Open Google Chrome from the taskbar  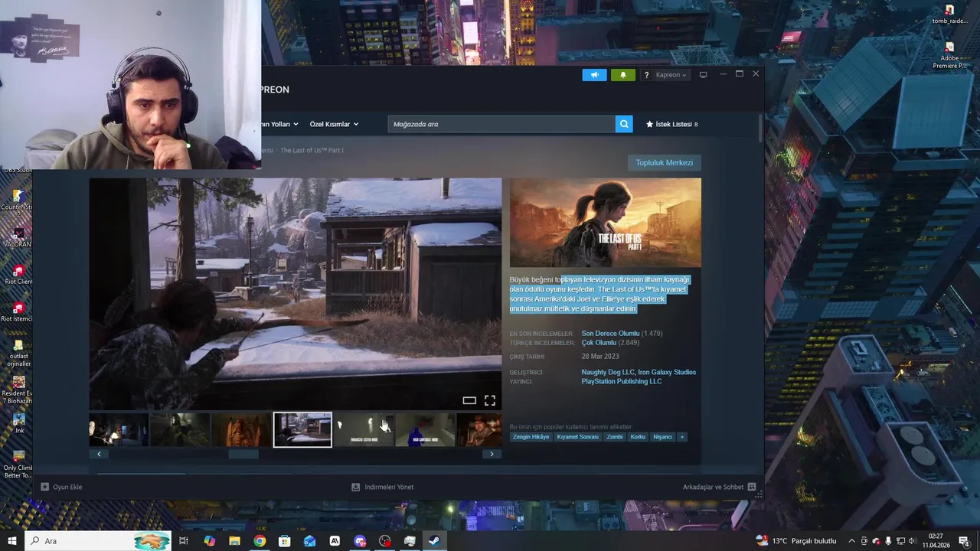260,541
